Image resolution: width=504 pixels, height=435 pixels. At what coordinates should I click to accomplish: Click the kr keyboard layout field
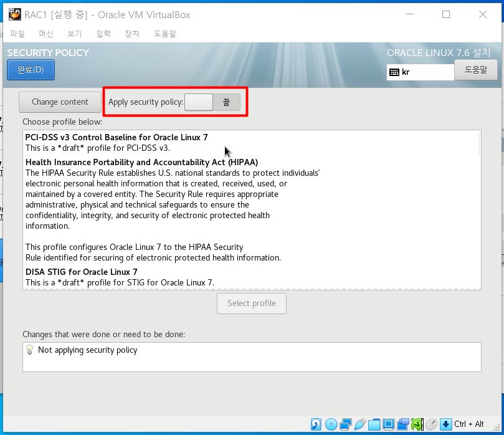click(421, 72)
